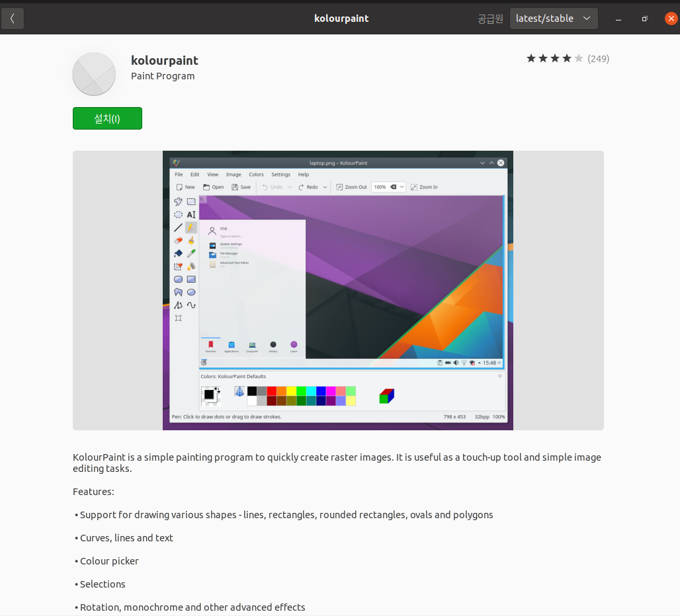
Task: Open the KolourPaint screenshot preview image
Action: 338,290
